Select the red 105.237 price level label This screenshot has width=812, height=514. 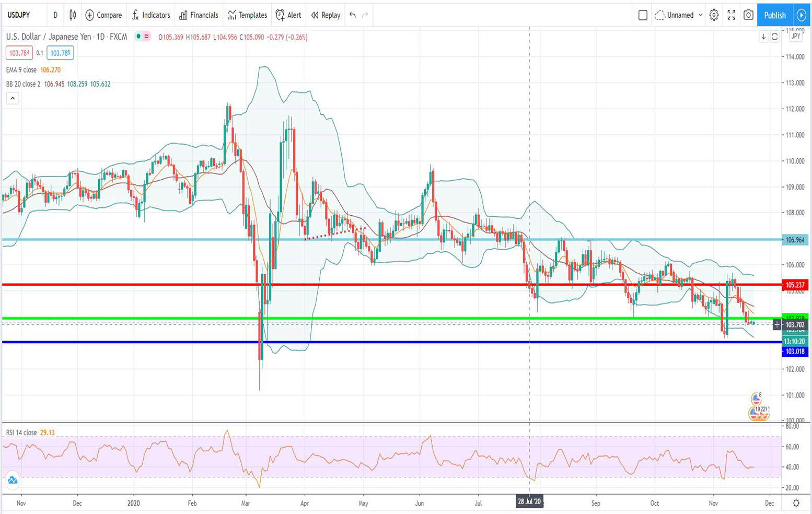click(x=795, y=285)
